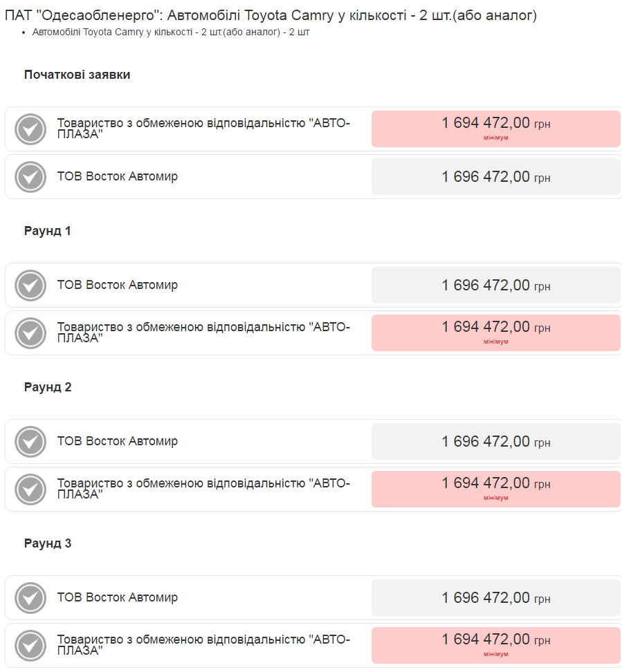Click pink minimum price box in Раунд 3
The height and width of the screenshot is (672, 622).
[495, 645]
